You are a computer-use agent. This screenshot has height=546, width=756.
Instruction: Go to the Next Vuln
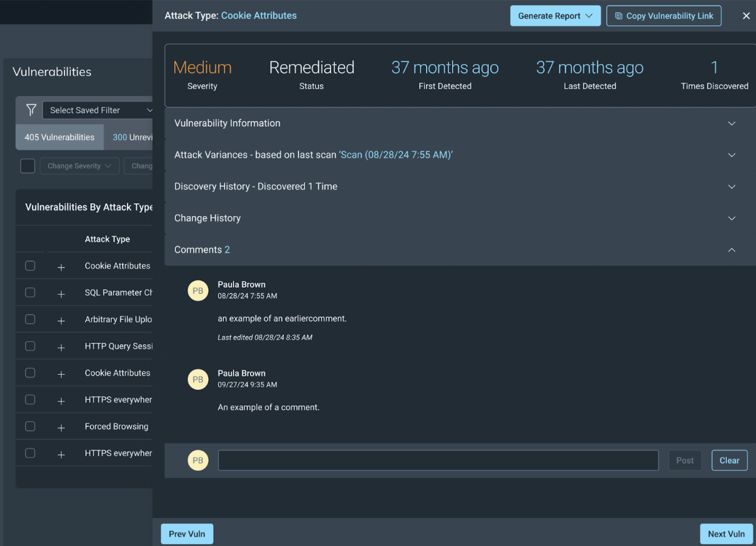(x=726, y=534)
